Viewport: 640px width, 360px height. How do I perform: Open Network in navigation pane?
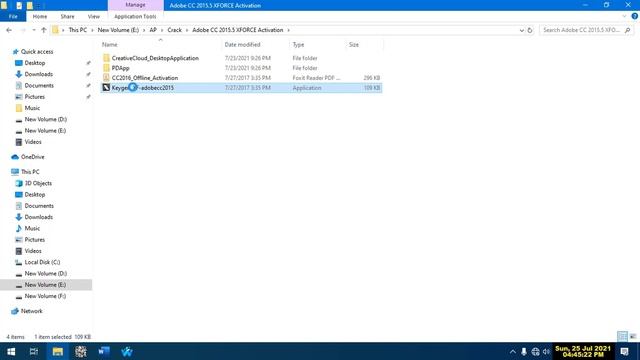click(31, 311)
